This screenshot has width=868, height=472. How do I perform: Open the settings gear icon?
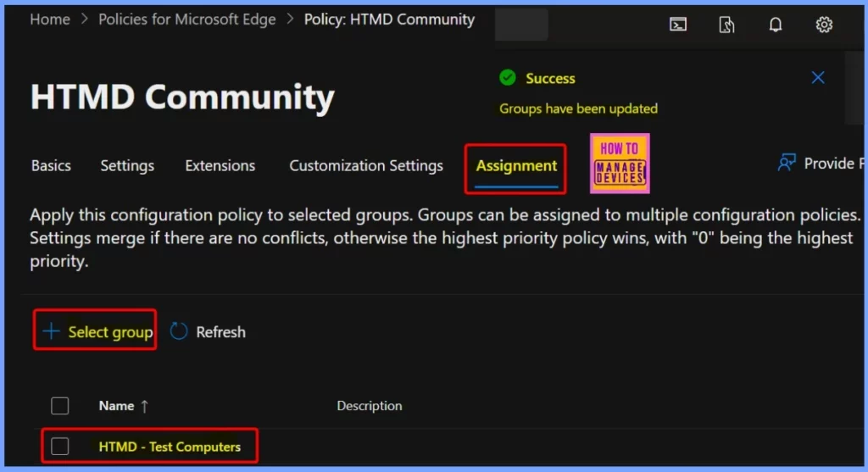click(x=824, y=25)
